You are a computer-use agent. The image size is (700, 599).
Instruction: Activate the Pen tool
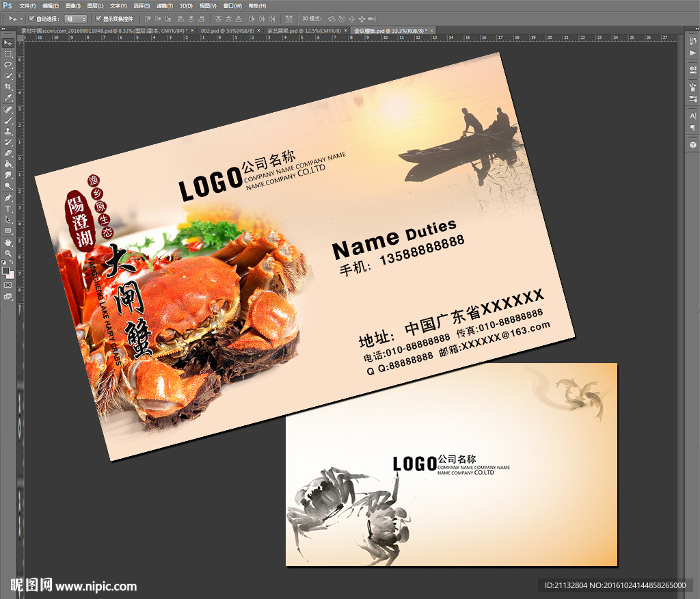pyautogui.click(x=8, y=198)
